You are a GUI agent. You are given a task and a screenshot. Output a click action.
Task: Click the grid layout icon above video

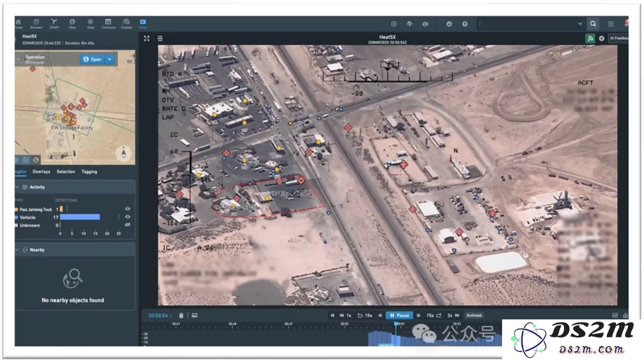pyautogui.click(x=160, y=38)
